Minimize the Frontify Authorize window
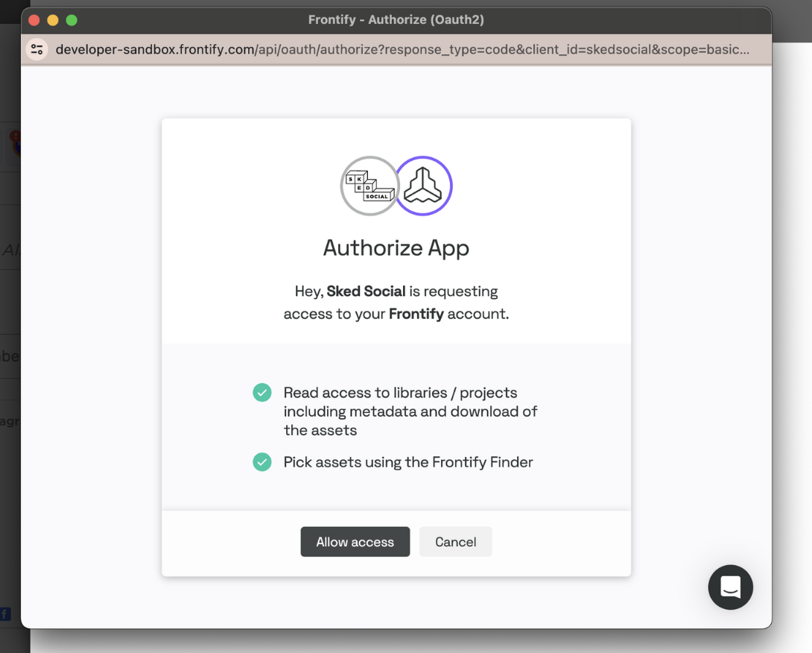This screenshot has width=812, height=653. click(53, 20)
